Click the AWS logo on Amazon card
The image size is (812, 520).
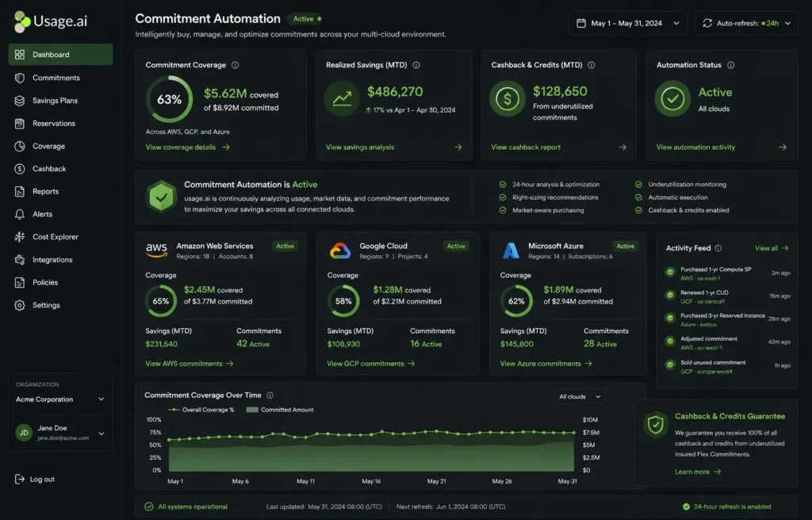click(x=156, y=250)
